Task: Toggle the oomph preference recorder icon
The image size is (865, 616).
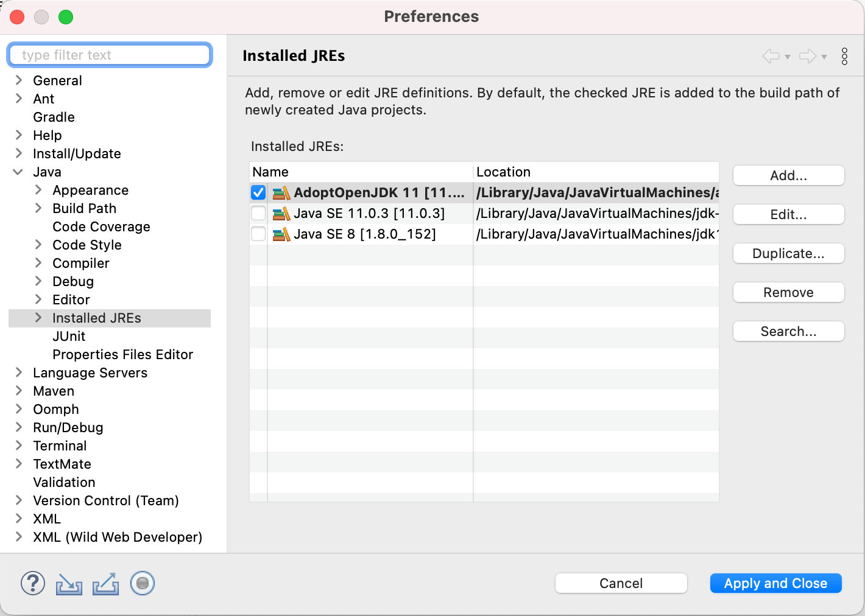Action: (x=143, y=583)
